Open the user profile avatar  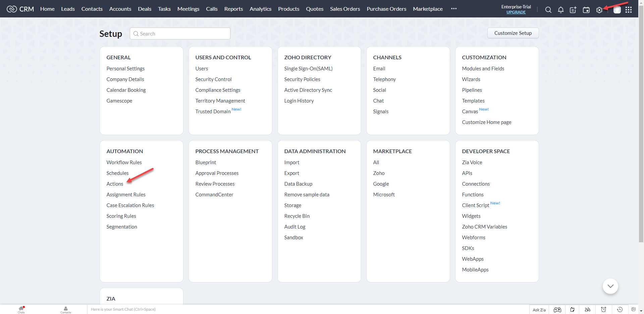click(617, 10)
